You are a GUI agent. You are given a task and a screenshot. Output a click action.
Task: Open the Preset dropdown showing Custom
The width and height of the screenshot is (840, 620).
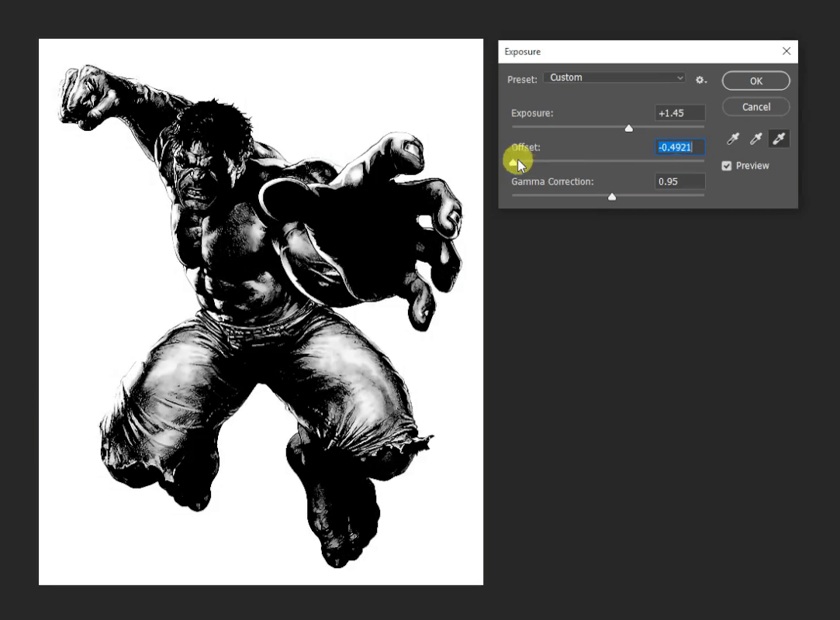click(614, 77)
